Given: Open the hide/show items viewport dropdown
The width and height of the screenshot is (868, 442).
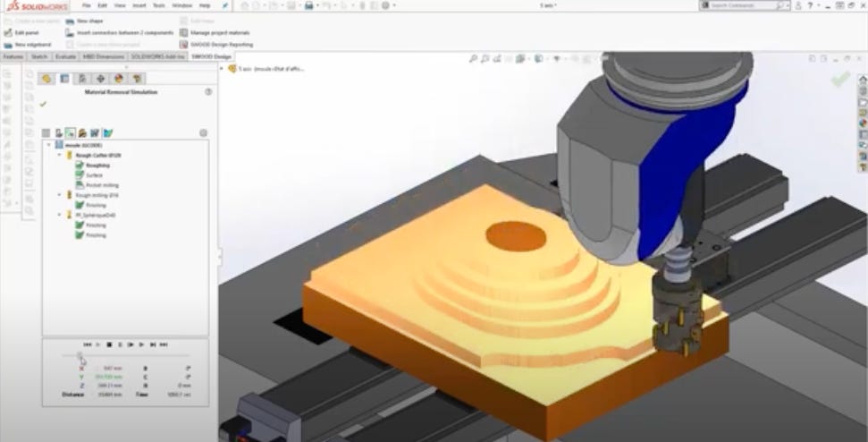Looking at the screenshot, I should tap(558, 59).
